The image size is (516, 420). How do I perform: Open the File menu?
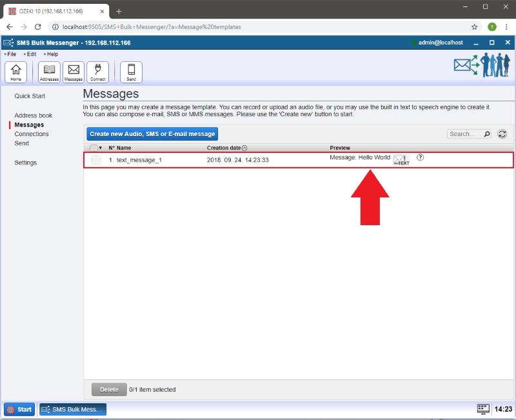[x=12, y=54]
